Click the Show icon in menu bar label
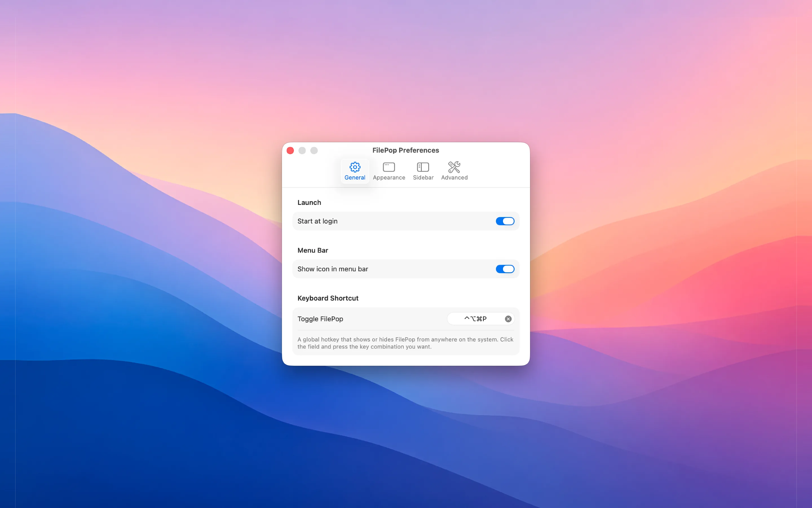The image size is (812, 508). (x=332, y=269)
